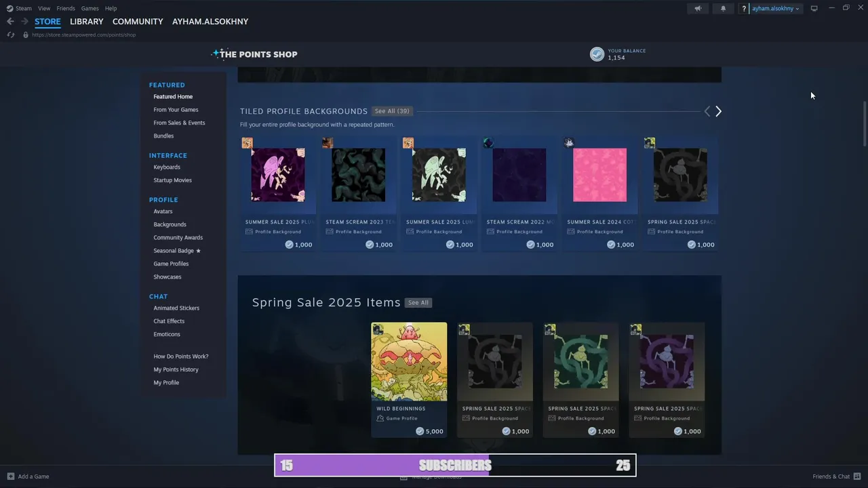This screenshot has width=868, height=488.
Task: Click the Seasonal Badge star icon
Action: (198, 251)
